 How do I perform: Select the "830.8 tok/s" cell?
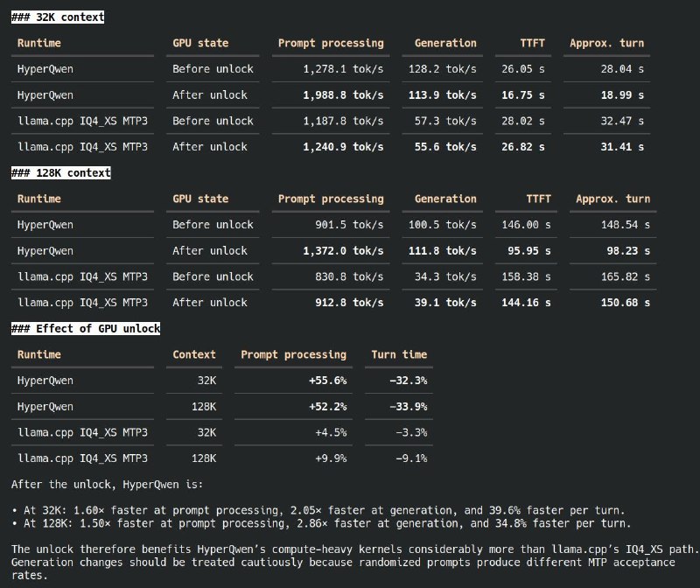click(349, 276)
